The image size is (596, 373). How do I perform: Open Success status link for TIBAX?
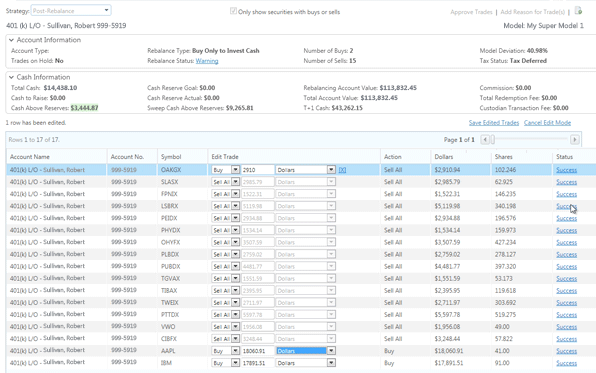(x=566, y=291)
